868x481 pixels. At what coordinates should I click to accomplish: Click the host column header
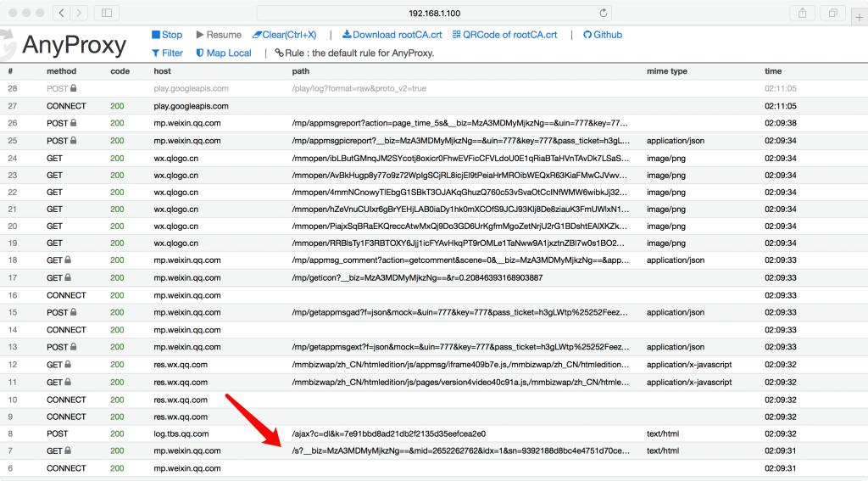coord(162,71)
